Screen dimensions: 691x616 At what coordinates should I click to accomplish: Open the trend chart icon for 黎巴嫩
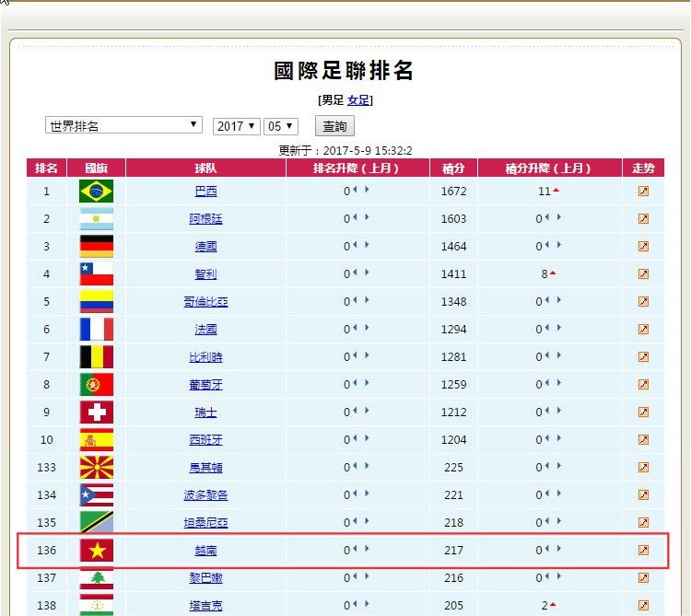pyautogui.click(x=643, y=577)
